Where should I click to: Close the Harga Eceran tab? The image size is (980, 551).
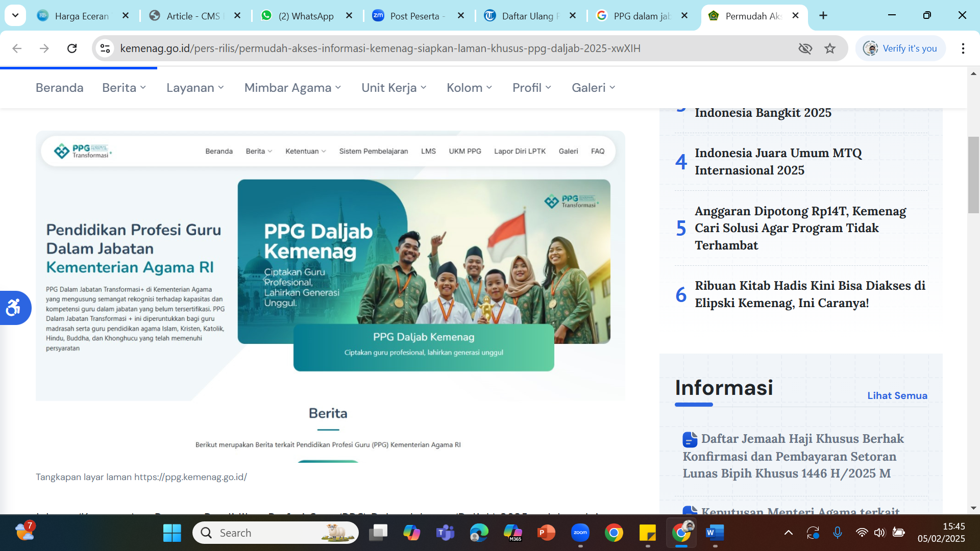coord(126,16)
